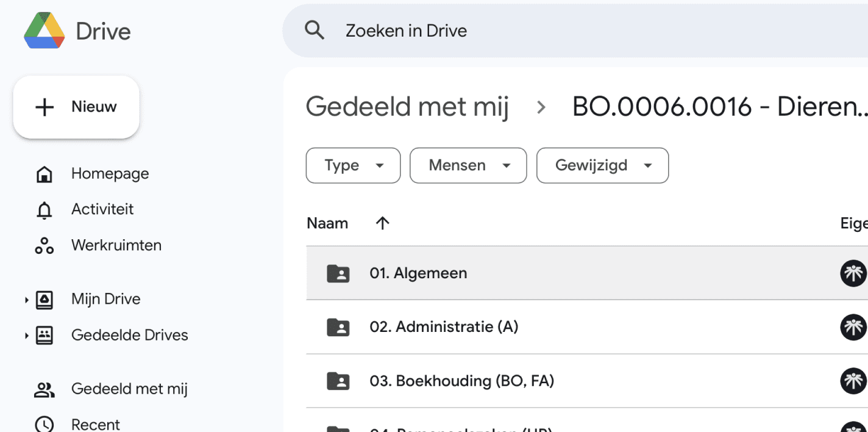Viewport: 868px width, 432px height.
Task: Click the Werkruimten circles icon
Action: pyautogui.click(x=44, y=246)
